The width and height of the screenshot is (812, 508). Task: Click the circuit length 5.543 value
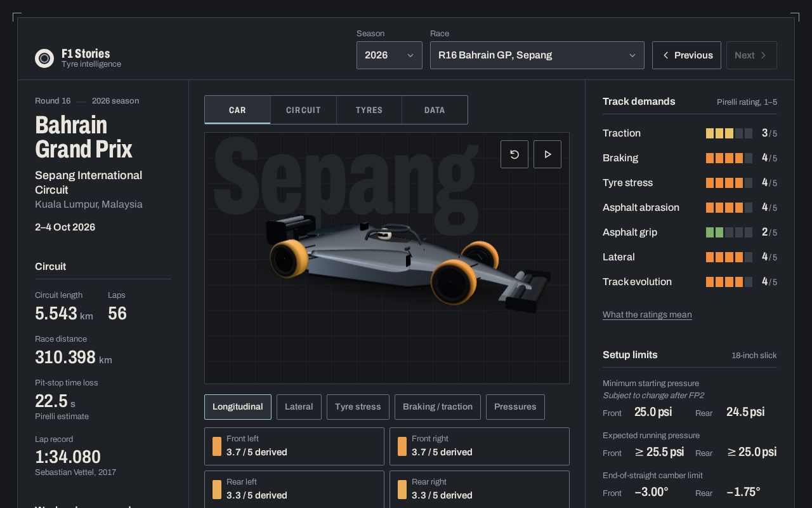tap(56, 313)
